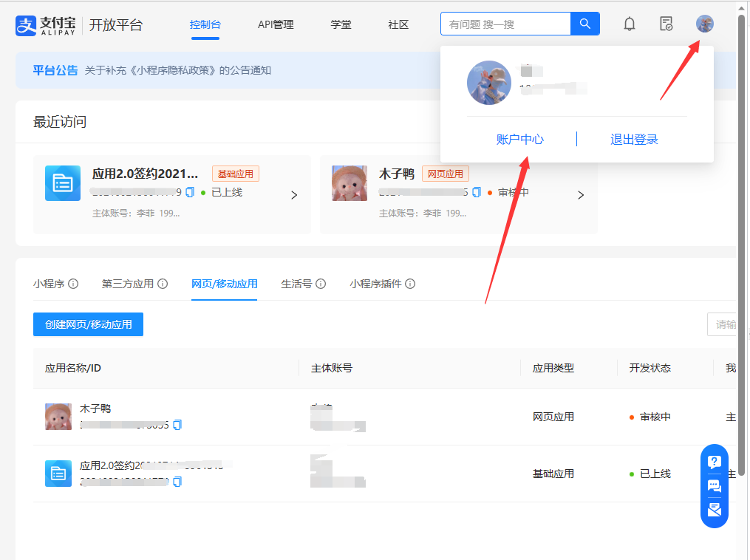Select the 生活号 tab
The image size is (750, 560).
(297, 283)
